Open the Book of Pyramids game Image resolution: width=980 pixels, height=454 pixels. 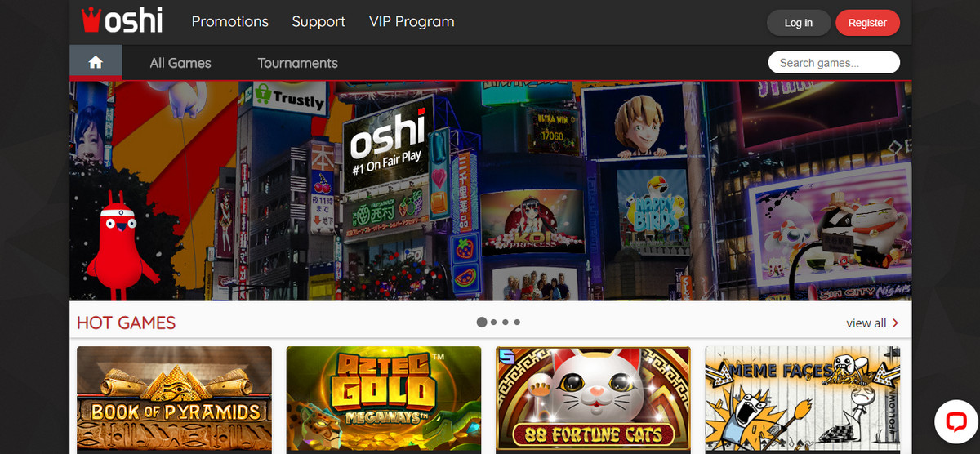(x=174, y=400)
